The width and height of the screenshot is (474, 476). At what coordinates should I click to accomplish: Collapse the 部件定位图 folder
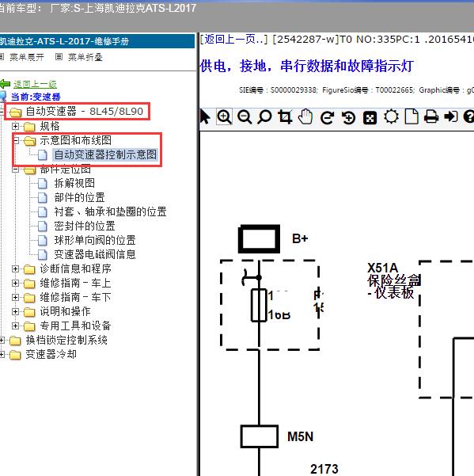coord(16,169)
